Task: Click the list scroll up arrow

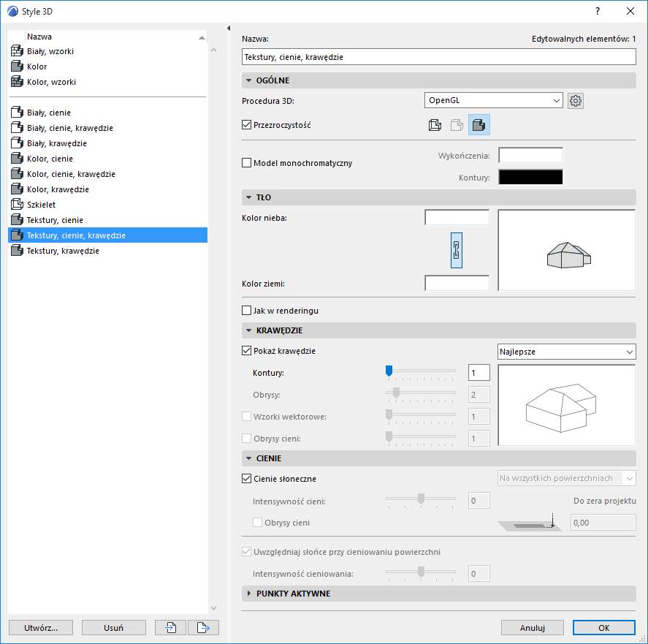Action: point(213,50)
